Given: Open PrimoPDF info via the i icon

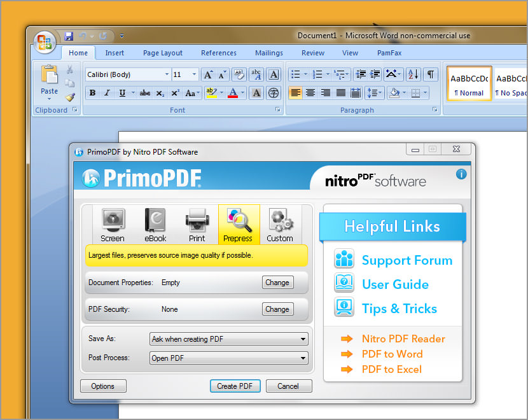Looking at the screenshot, I should point(461,173).
